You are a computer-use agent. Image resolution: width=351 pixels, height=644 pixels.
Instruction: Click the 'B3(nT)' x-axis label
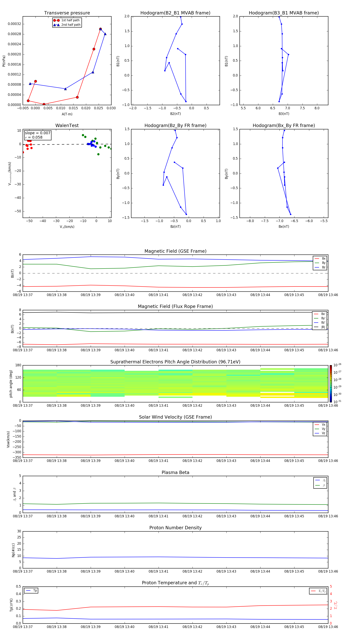click(x=284, y=114)
